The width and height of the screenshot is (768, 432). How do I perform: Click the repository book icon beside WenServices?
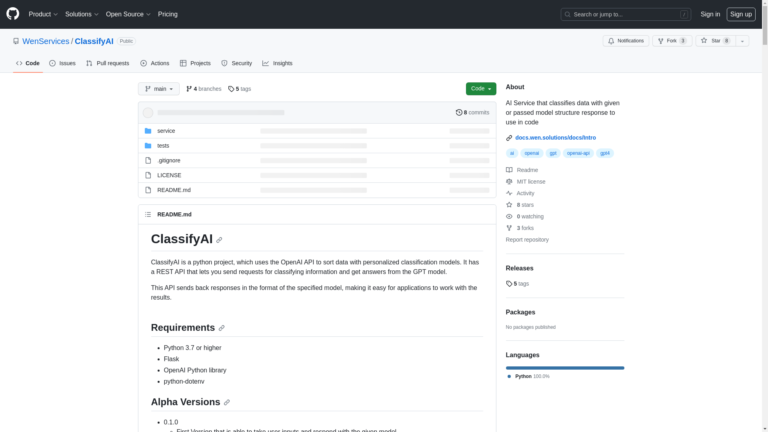tap(16, 41)
